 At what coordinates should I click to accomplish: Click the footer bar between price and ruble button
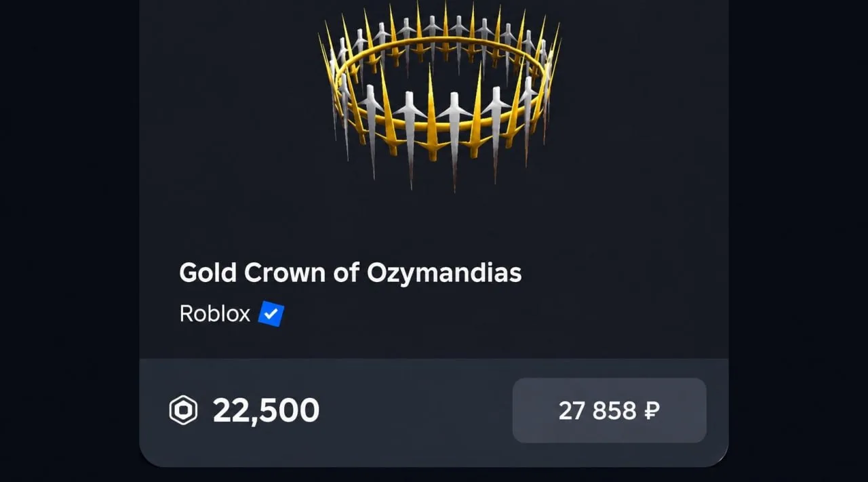416,411
